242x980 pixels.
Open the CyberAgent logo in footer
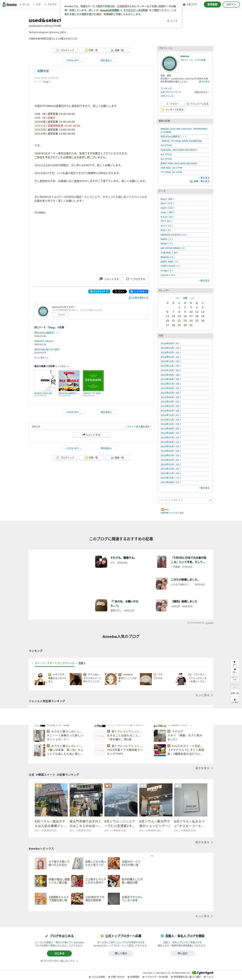click(203, 973)
